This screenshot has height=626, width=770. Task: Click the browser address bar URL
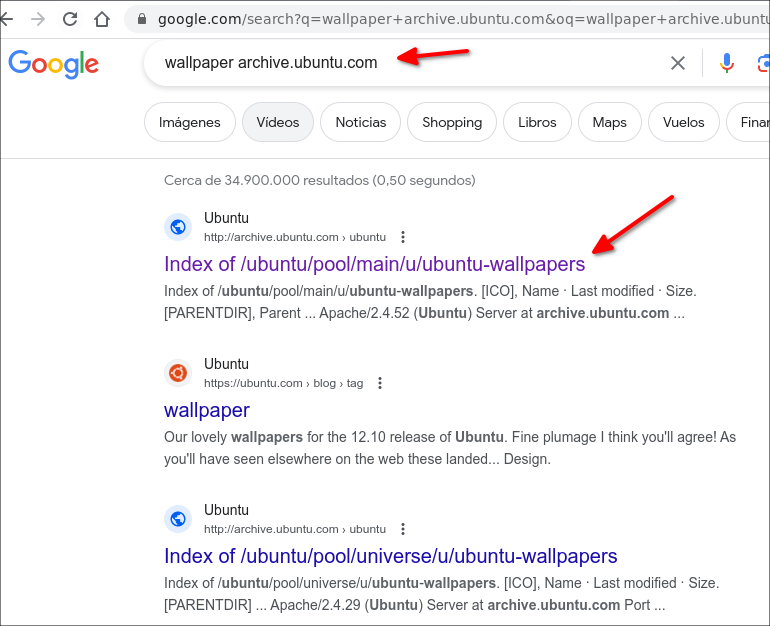[x=463, y=19]
